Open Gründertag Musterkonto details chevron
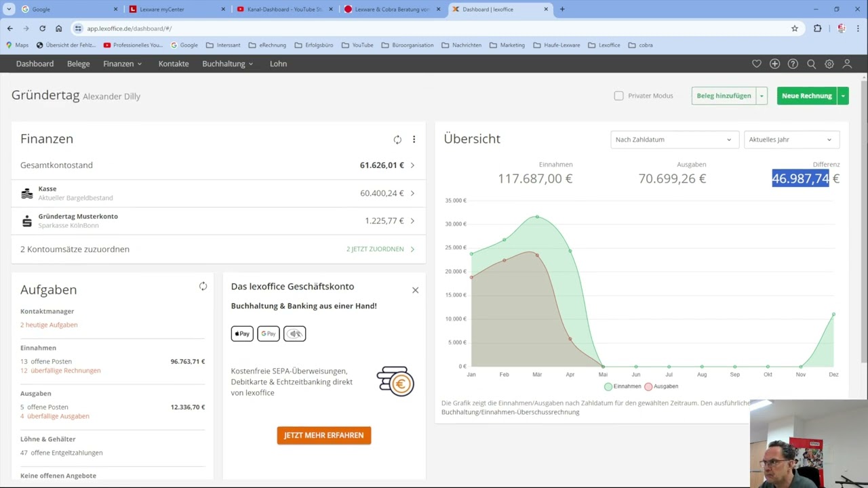Screen dimensions: 868x488 tap(412, 221)
